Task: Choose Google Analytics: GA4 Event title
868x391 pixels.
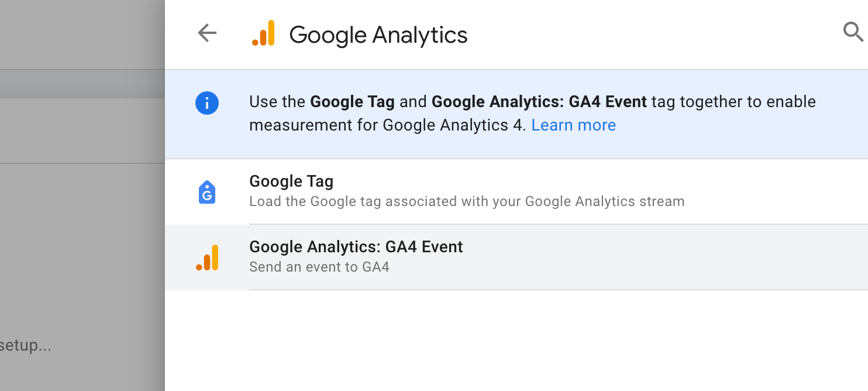Action: pyautogui.click(x=356, y=247)
